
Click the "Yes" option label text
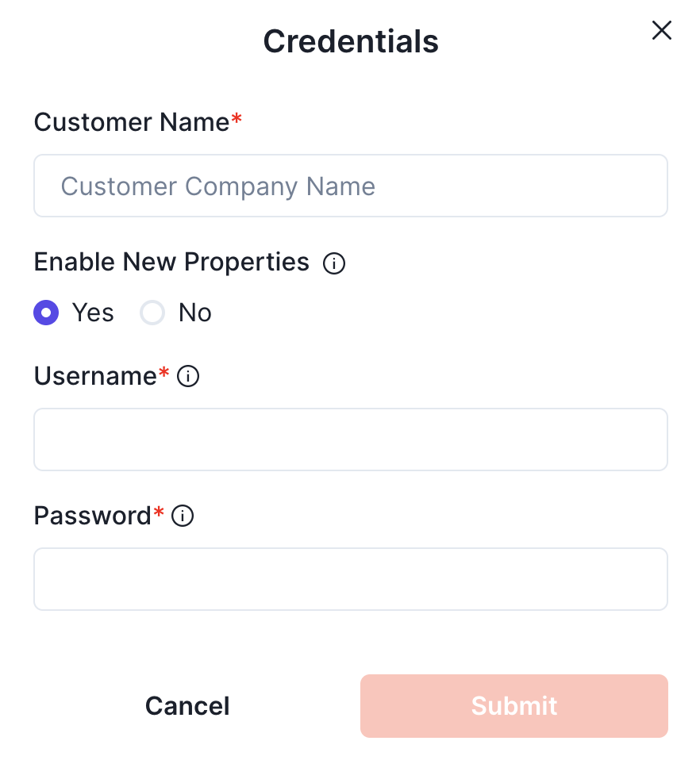pos(93,313)
